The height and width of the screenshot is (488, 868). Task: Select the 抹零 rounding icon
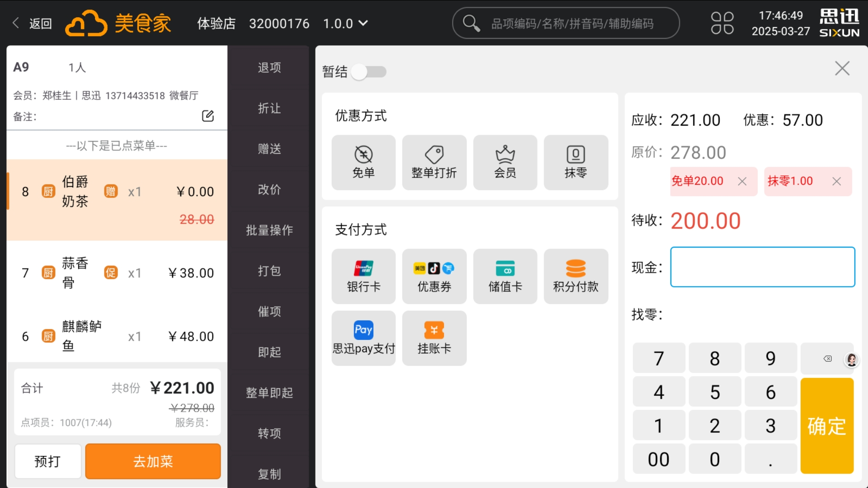coord(576,162)
